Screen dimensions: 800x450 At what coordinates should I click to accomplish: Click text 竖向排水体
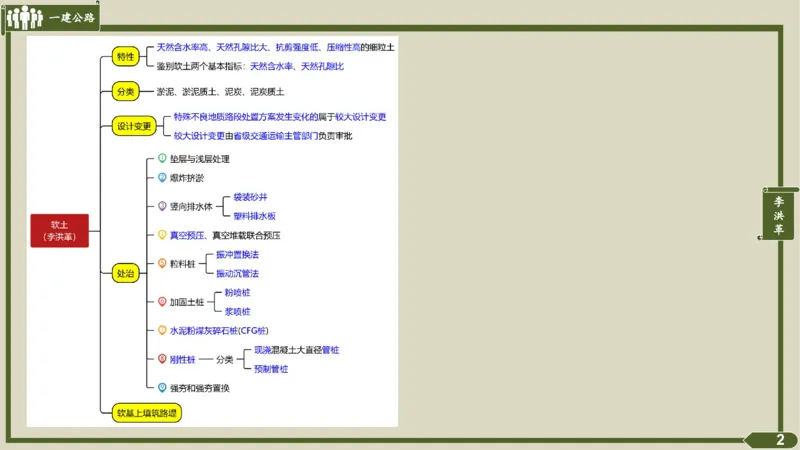tap(191, 207)
